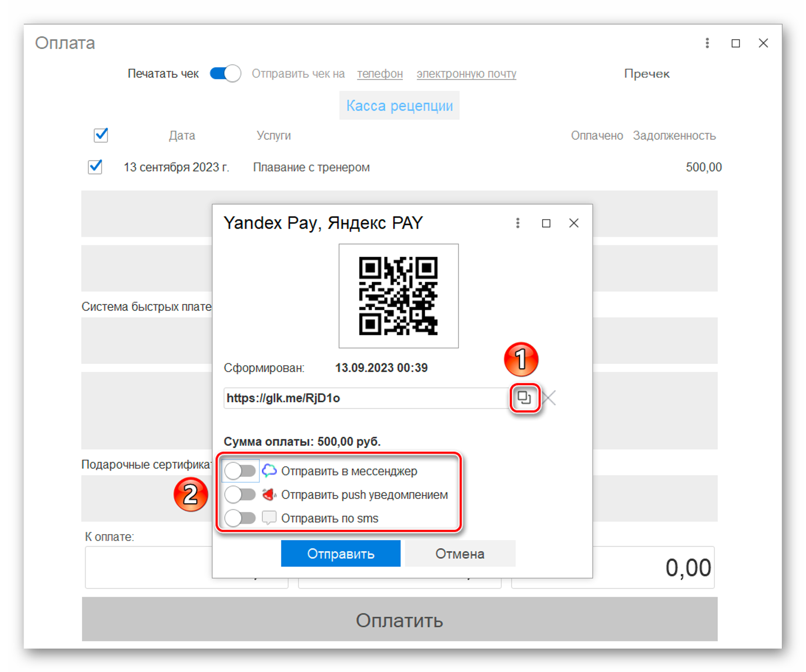Click the blue Отправить button
The height and width of the screenshot is (672, 806).
click(x=341, y=553)
